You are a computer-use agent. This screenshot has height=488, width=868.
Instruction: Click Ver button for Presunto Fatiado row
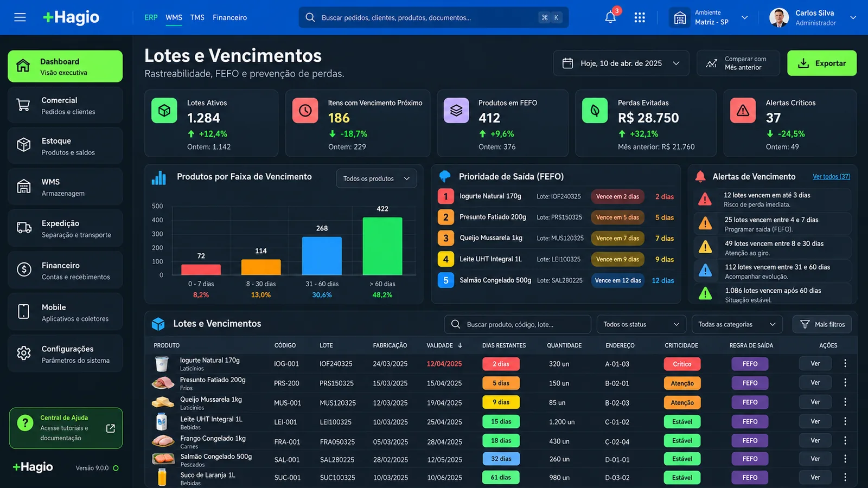[x=815, y=383]
